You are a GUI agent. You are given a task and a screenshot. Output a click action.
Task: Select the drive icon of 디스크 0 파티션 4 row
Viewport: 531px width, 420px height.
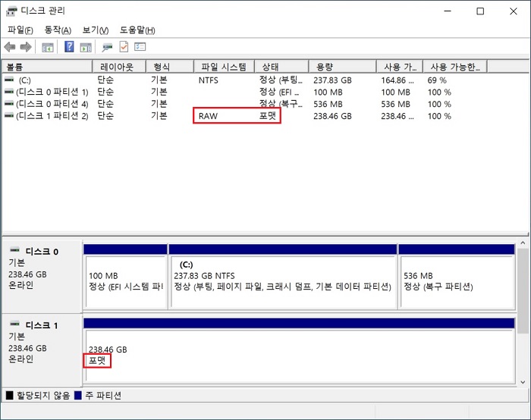click(9, 104)
